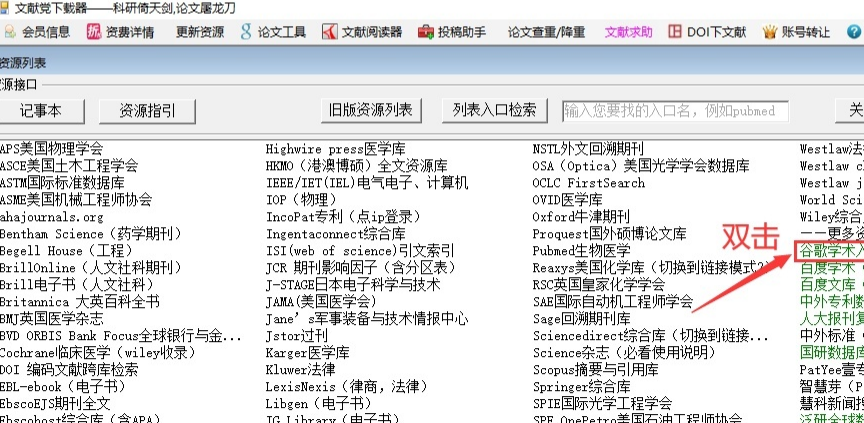Select Pubmed生物医学 entry
The image size is (864, 423).
coord(581,251)
